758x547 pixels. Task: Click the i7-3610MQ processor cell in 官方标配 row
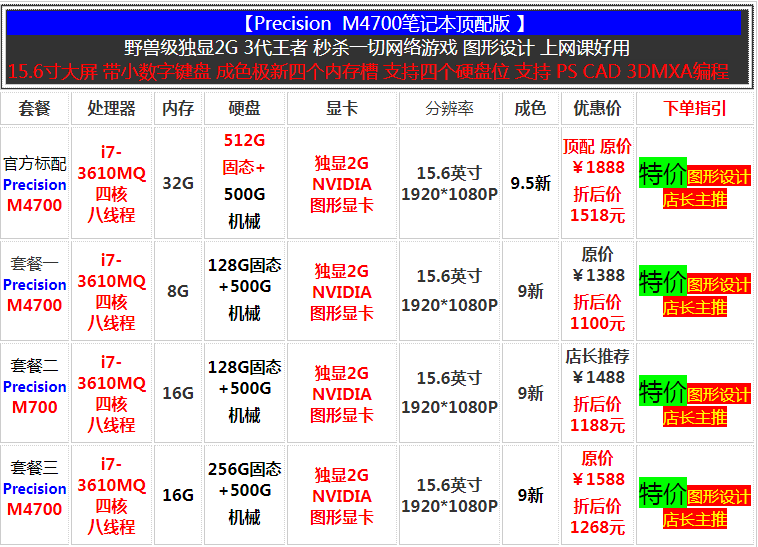112,183
